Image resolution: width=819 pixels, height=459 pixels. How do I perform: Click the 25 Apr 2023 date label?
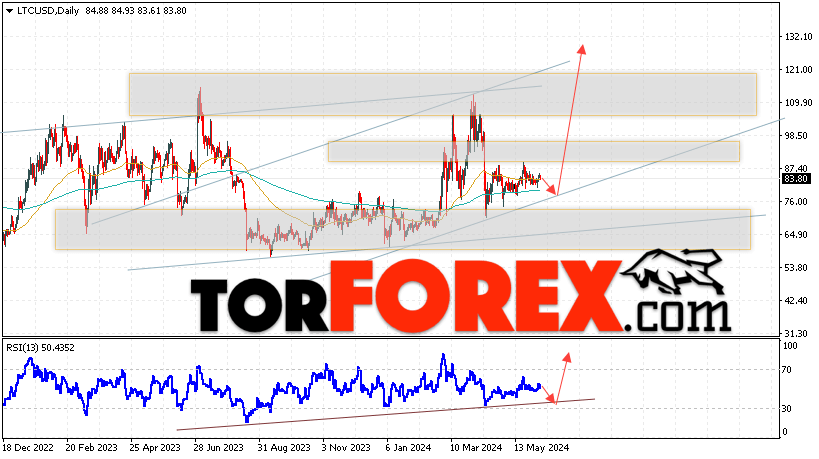156,448
